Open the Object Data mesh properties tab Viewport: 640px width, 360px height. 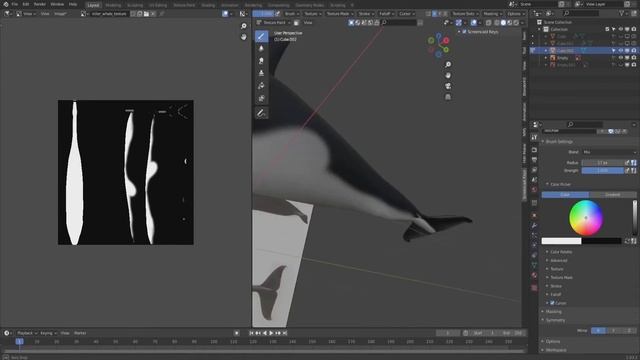(534, 265)
